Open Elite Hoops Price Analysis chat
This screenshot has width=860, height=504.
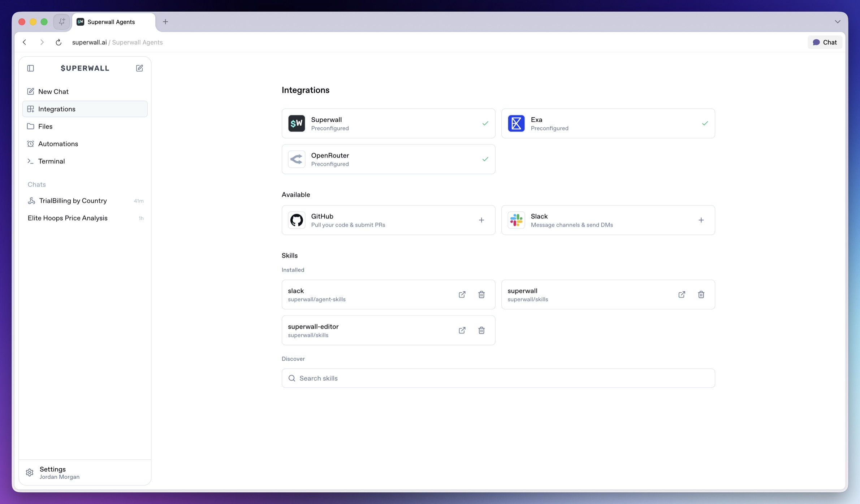(x=85, y=218)
